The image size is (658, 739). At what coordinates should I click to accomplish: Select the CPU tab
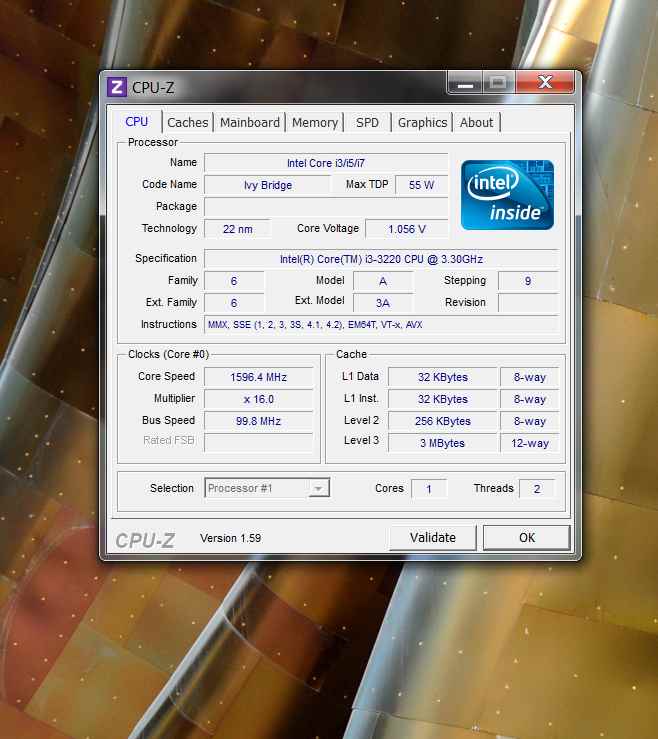(137, 122)
